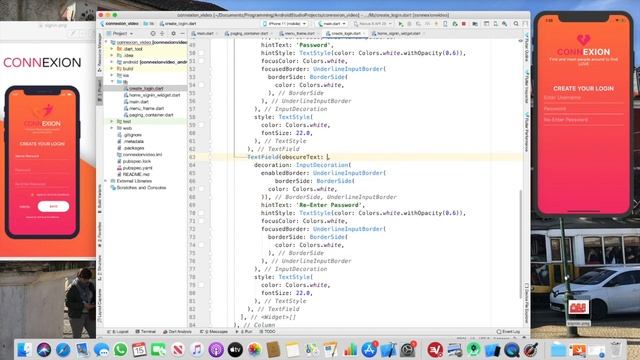
Task: Switch to paging_container.dart editor tab
Action: click(248, 33)
